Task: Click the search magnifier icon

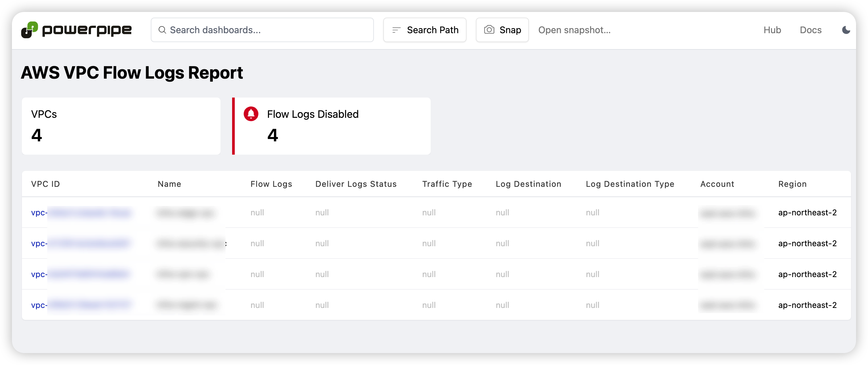Action: (x=162, y=30)
